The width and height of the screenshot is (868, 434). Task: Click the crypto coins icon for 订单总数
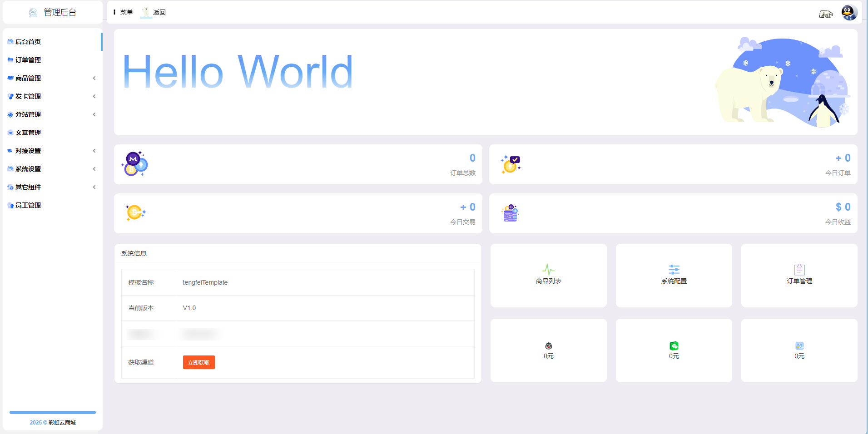[x=134, y=164]
